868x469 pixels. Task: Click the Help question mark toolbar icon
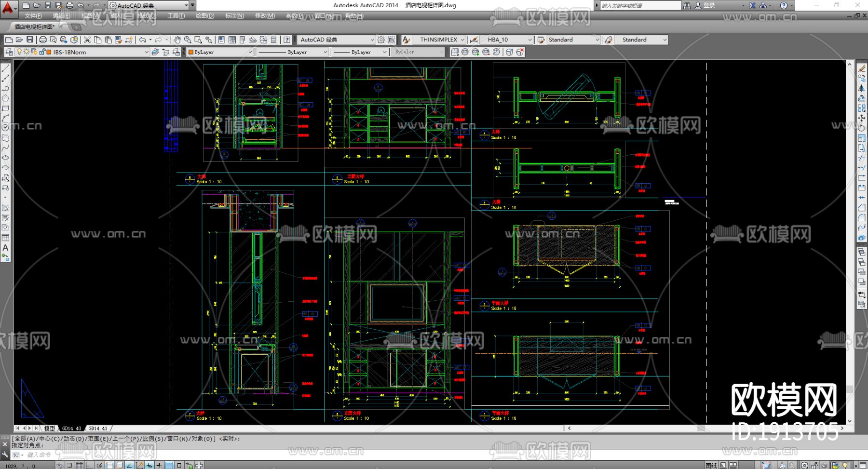pos(287,40)
